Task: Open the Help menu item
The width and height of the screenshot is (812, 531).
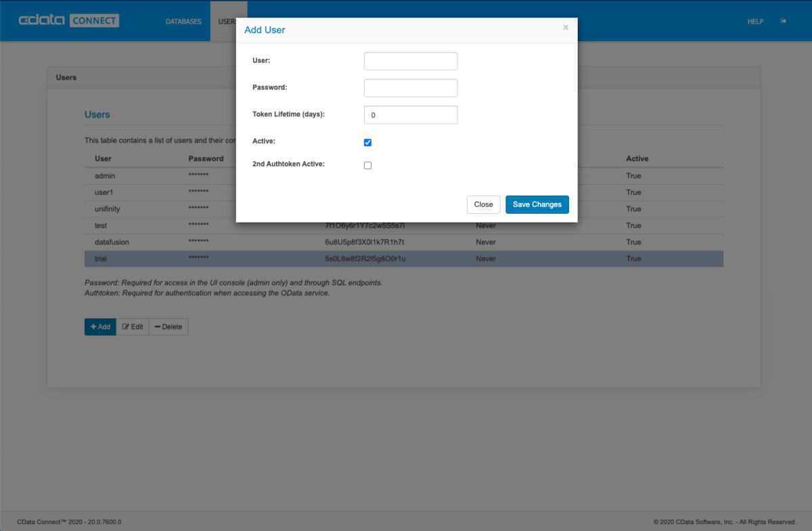Action: 755,22
